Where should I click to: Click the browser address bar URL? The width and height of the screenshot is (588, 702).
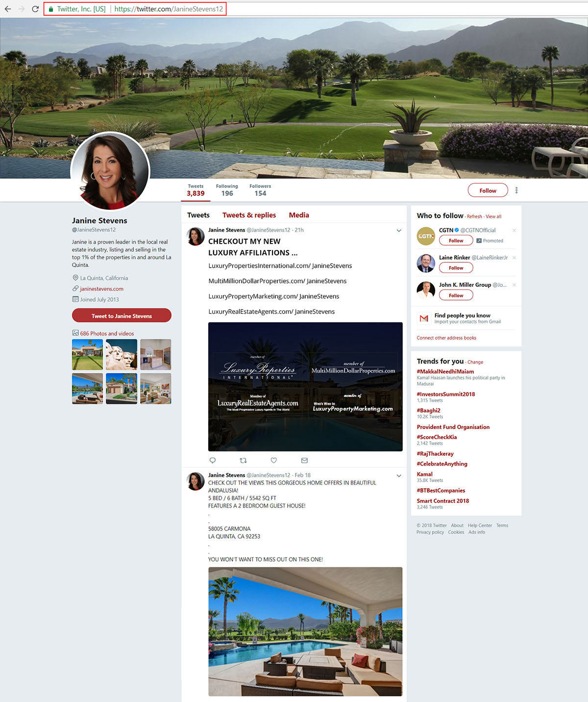(169, 9)
